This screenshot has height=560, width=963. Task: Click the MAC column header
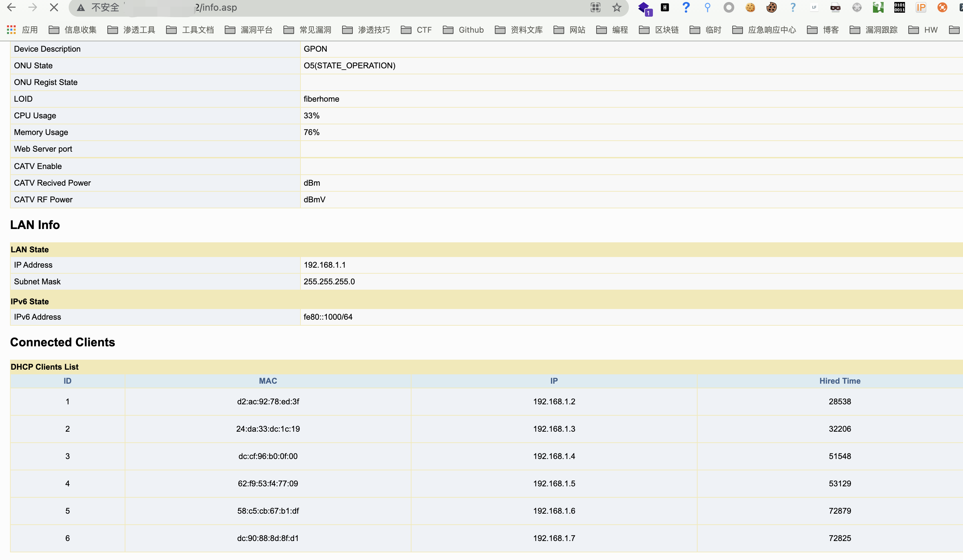click(268, 381)
